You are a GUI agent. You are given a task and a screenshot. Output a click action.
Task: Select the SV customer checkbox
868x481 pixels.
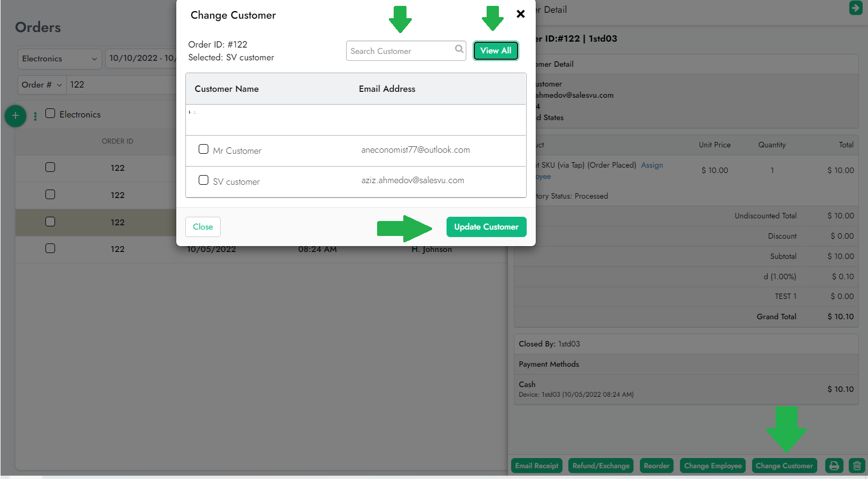point(204,180)
